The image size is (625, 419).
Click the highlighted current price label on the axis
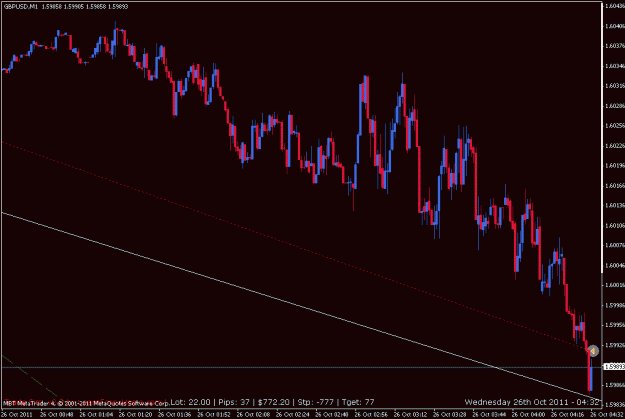pos(614,367)
